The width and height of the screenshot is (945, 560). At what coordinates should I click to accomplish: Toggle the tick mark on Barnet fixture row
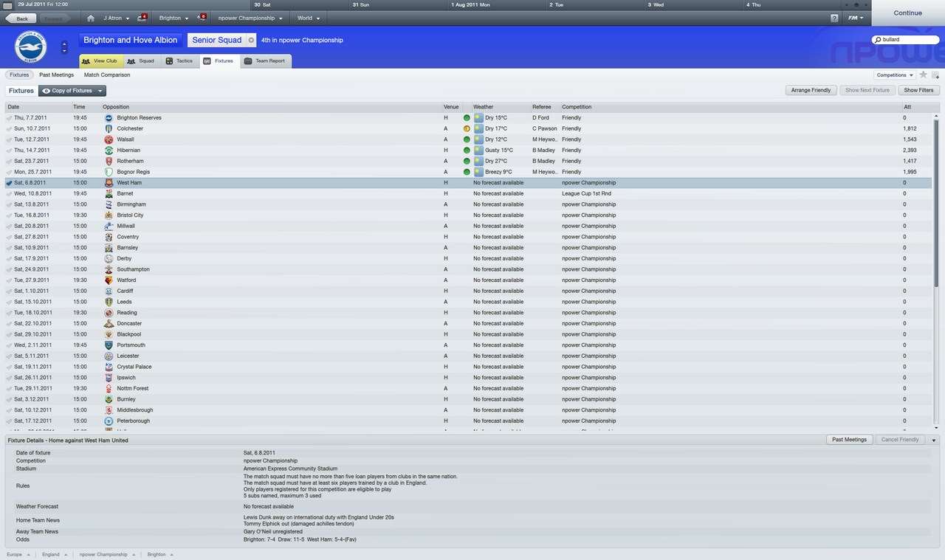pos(9,193)
